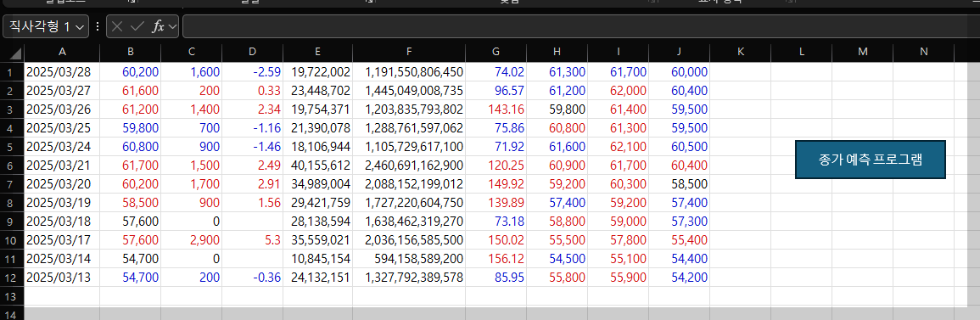Click the cell with value -0.36
This screenshot has width=980, height=320.
click(x=253, y=278)
